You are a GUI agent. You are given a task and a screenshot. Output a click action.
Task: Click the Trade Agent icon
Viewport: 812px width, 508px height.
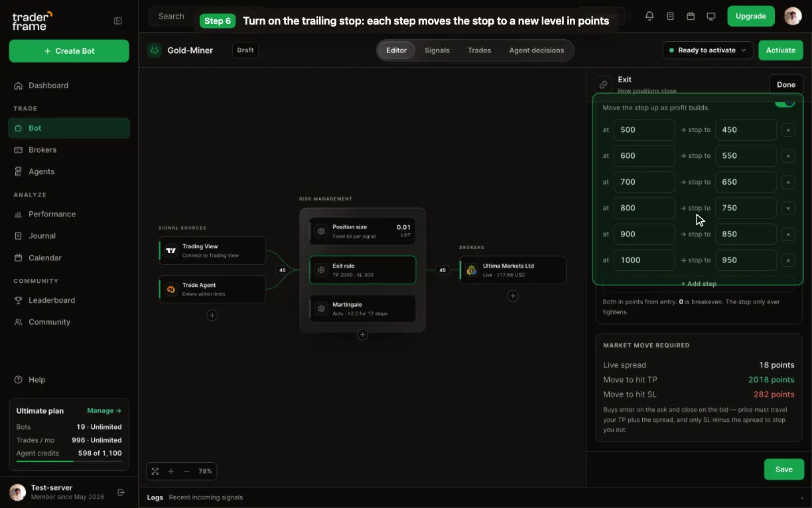click(171, 290)
